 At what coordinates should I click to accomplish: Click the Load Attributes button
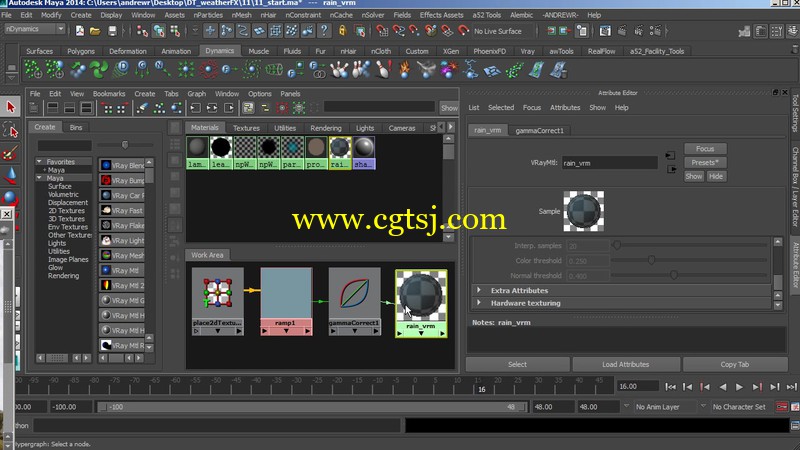(626, 364)
